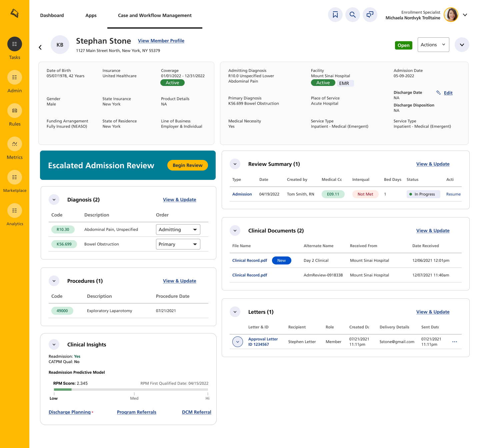Go back using the left arrow
The width and height of the screenshot is (480, 448).
[x=40, y=47]
